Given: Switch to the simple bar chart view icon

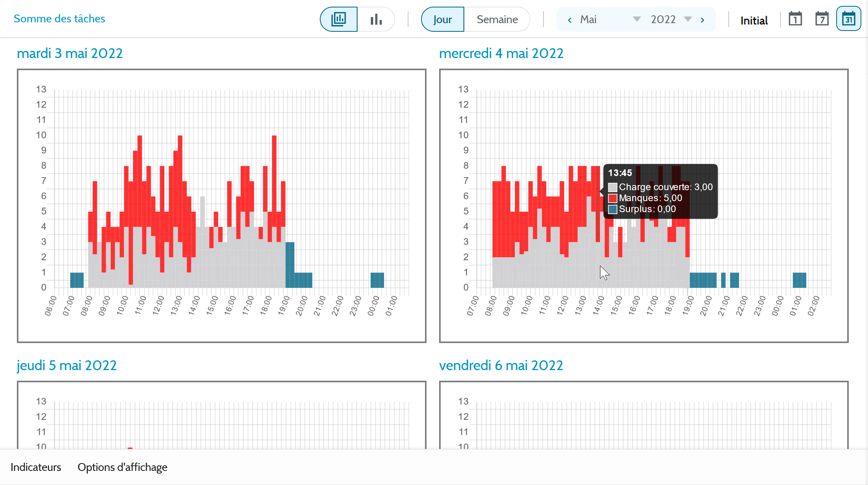Looking at the screenshot, I should click(x=376, y=19).
